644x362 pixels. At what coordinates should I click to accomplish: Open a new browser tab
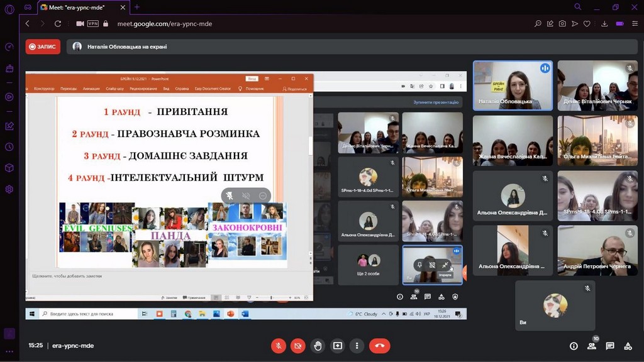click(137, 7)
